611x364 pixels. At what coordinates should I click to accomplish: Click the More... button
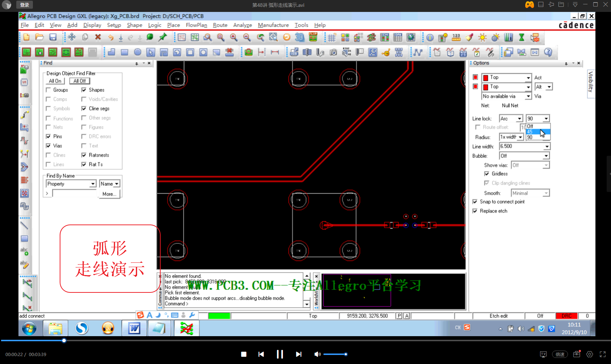tap(109, 194)
